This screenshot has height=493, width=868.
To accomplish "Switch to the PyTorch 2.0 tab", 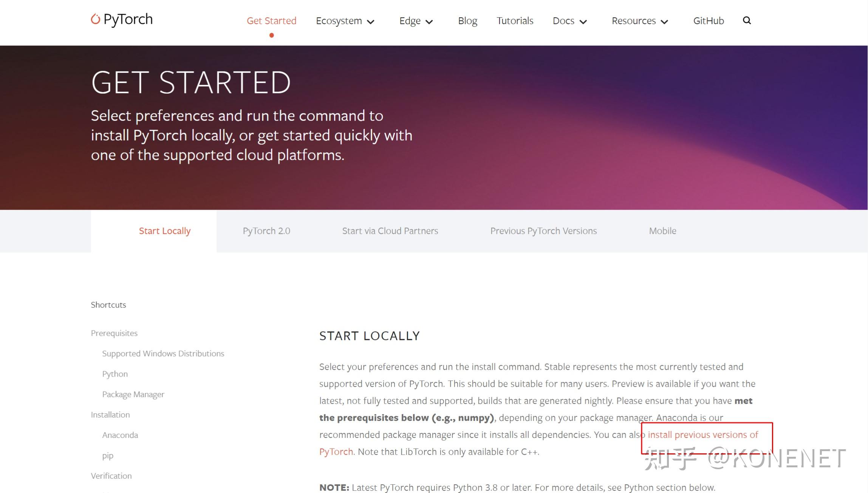I will click(266, 231).
